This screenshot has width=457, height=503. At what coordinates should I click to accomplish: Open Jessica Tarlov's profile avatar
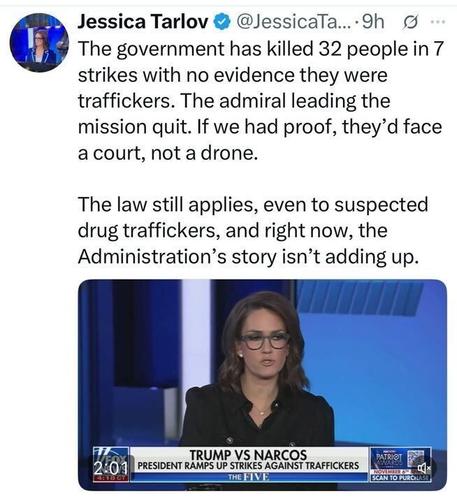[39, 42]
